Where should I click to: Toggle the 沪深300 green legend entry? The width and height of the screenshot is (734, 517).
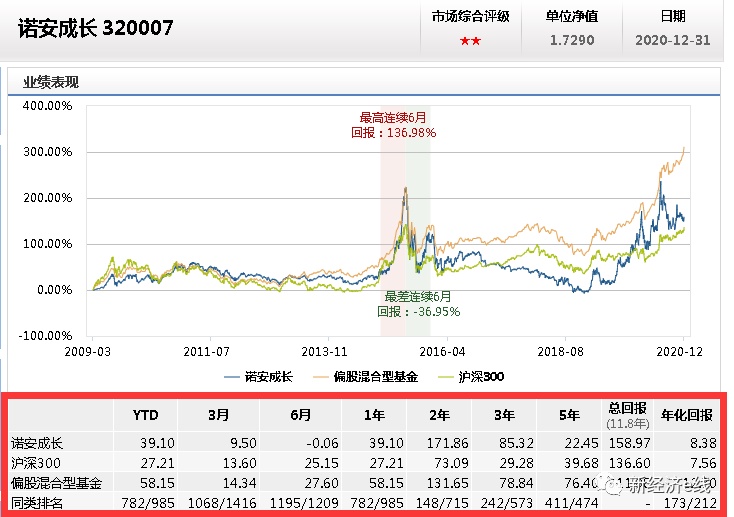coord(470,377)
